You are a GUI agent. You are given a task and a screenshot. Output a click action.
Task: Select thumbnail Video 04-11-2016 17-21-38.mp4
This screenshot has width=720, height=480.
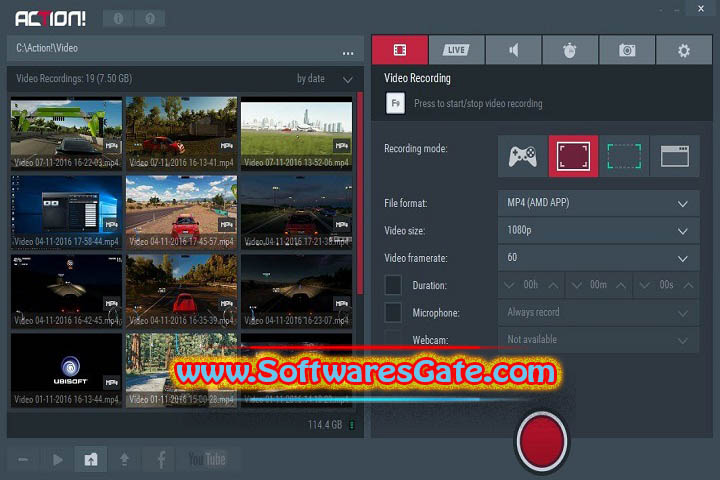tap(296, 212)
